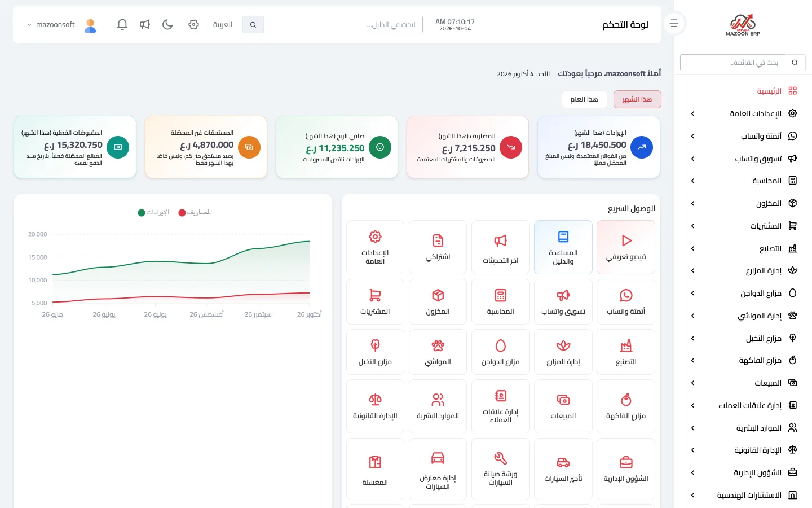Image resolution: width=812 pixels, height=508 pixels.
Task: Open the فيديو تعريفي quick access tile
Action: click(x=626, y=247)
